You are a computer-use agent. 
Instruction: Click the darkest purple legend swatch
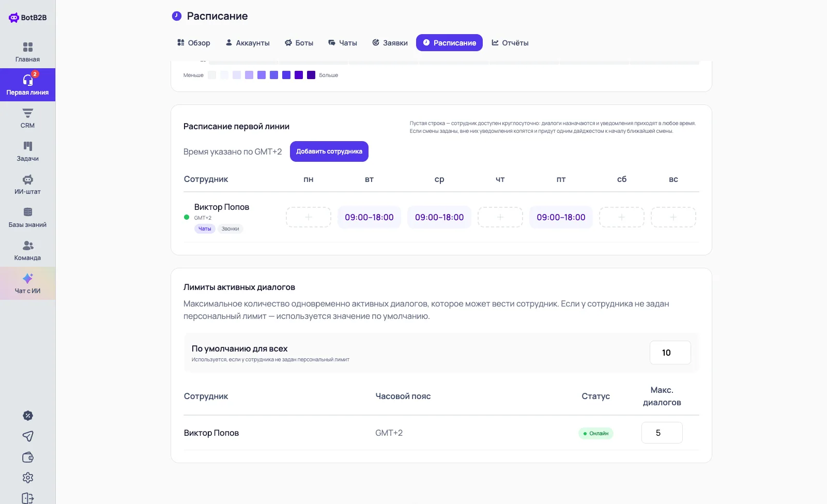311,75
